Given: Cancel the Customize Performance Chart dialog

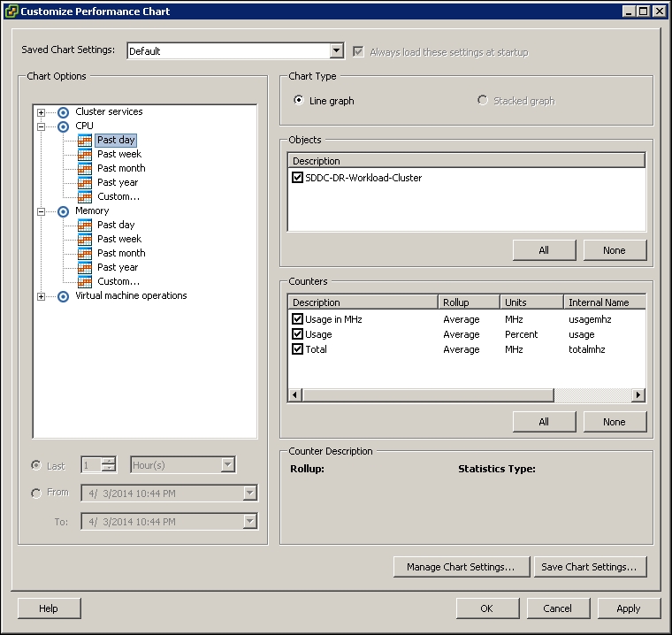Looking at the screenshot, I should tap(558, 608).
